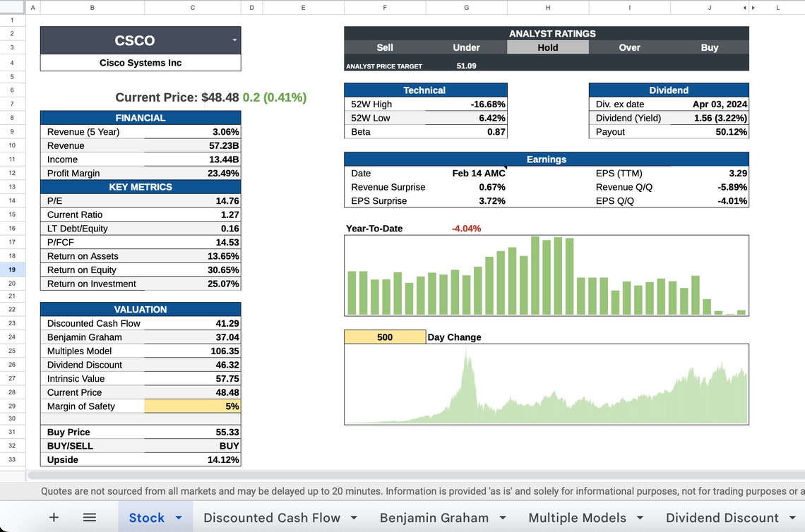Image resolution: width=805 pixels, height=532 pixels.
Task: Add a new sheet with the plus icon
Action: tap(54, 517)
